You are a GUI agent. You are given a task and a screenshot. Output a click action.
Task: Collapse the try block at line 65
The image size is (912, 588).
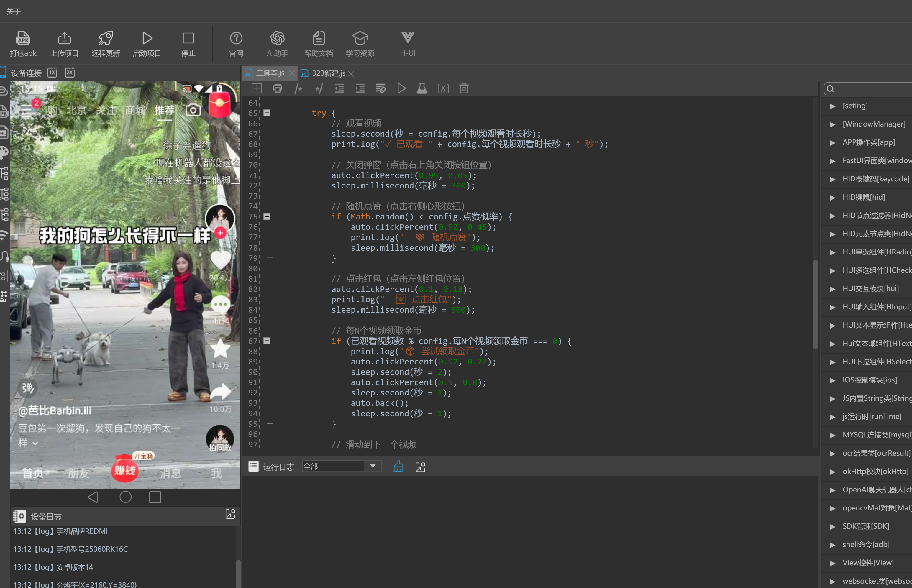pyautogui.click(x=267, y=113)
